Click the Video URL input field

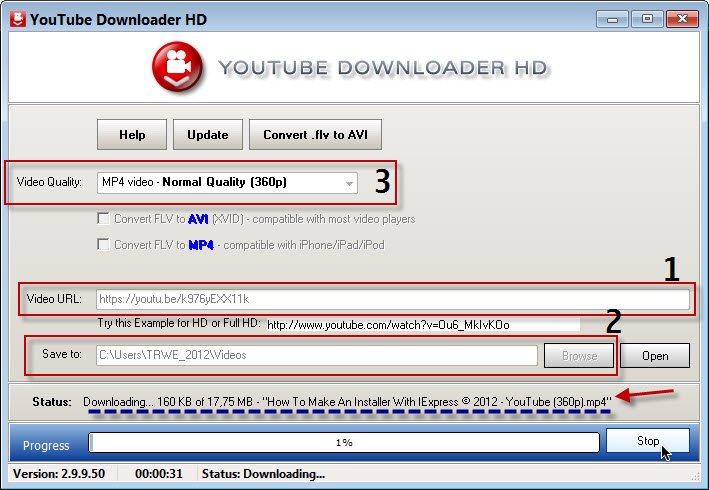(392, 299)
